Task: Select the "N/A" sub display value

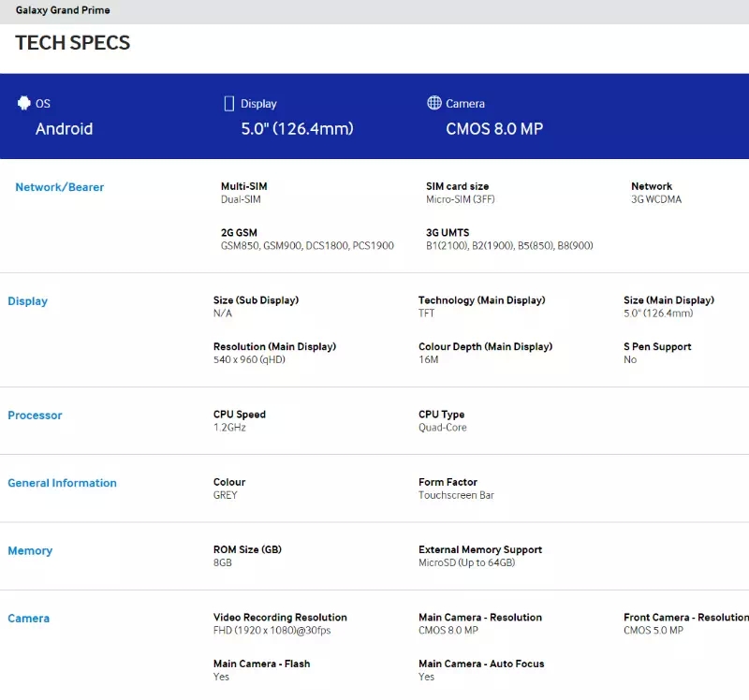Action: pyautogui.click(x=223, y=314)
